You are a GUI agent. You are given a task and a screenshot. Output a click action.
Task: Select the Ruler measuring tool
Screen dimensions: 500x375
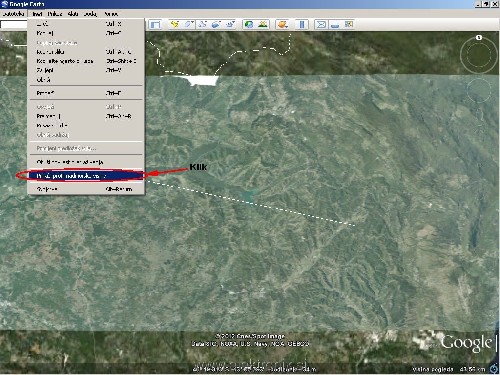(x=302, y=24)
